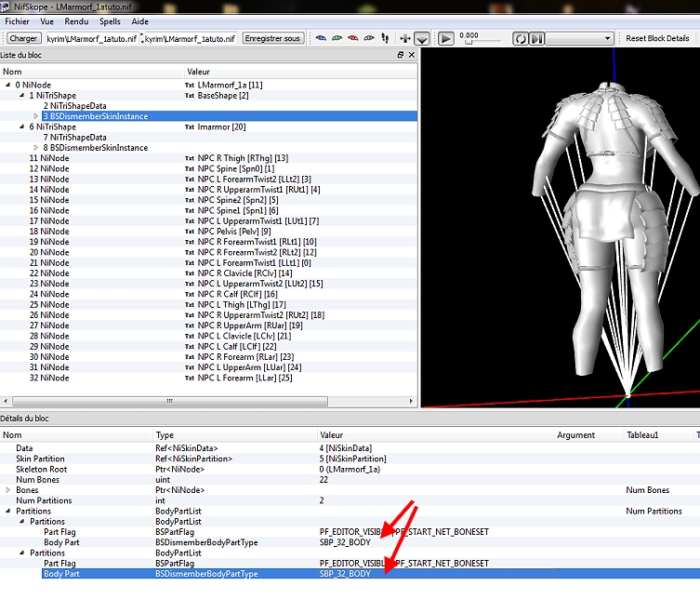This screenshot has height=599, width=700.
Task: Click Txt icon beside NPC R Forearm [RLar]
Action: pyautogui.click(x=190, y=357)
